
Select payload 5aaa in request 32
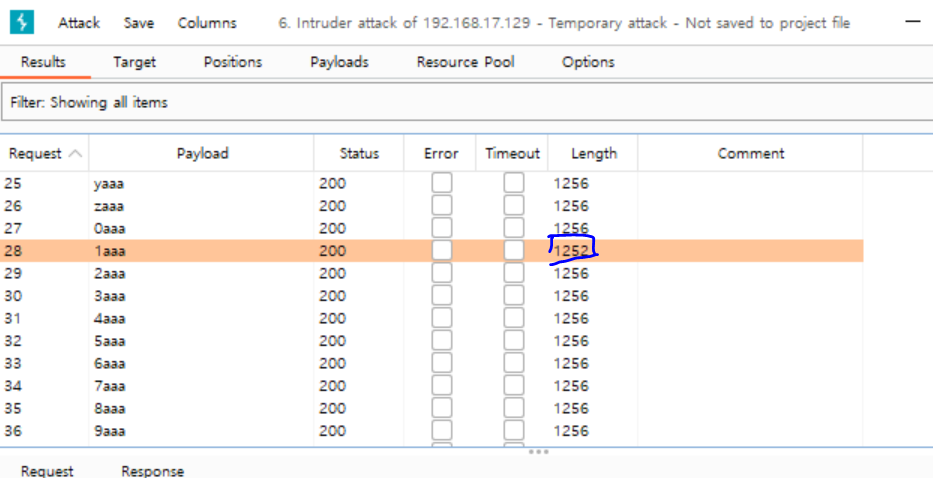tap(109, 340)
